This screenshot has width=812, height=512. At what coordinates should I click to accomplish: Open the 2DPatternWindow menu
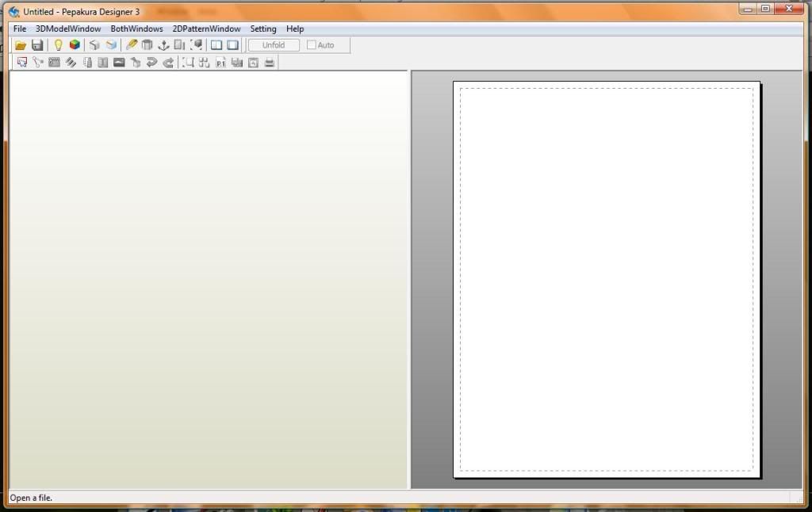pos(206,29)
